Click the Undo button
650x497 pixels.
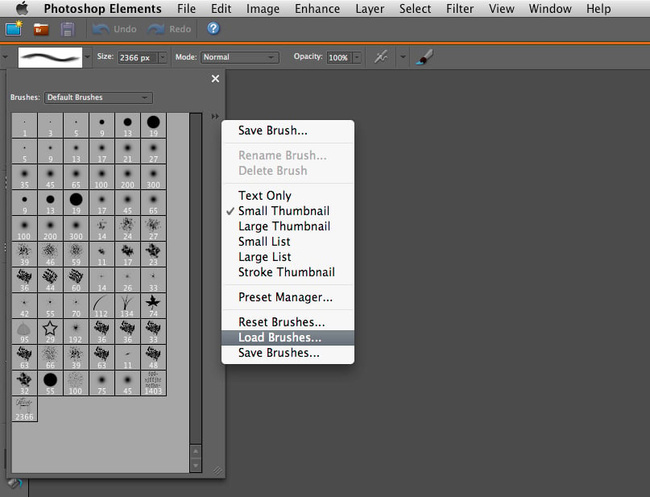pyautogui.click(x=113, y=29)
